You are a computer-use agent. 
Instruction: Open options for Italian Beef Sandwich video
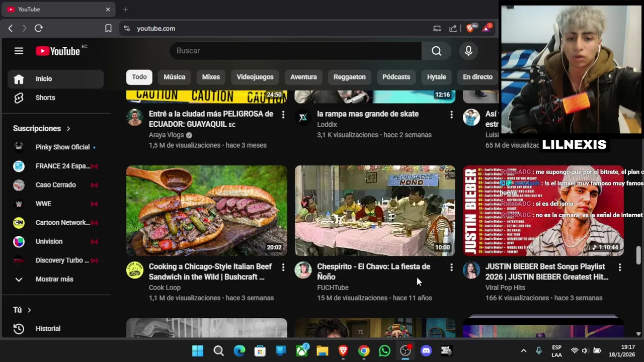click(283, 267)
